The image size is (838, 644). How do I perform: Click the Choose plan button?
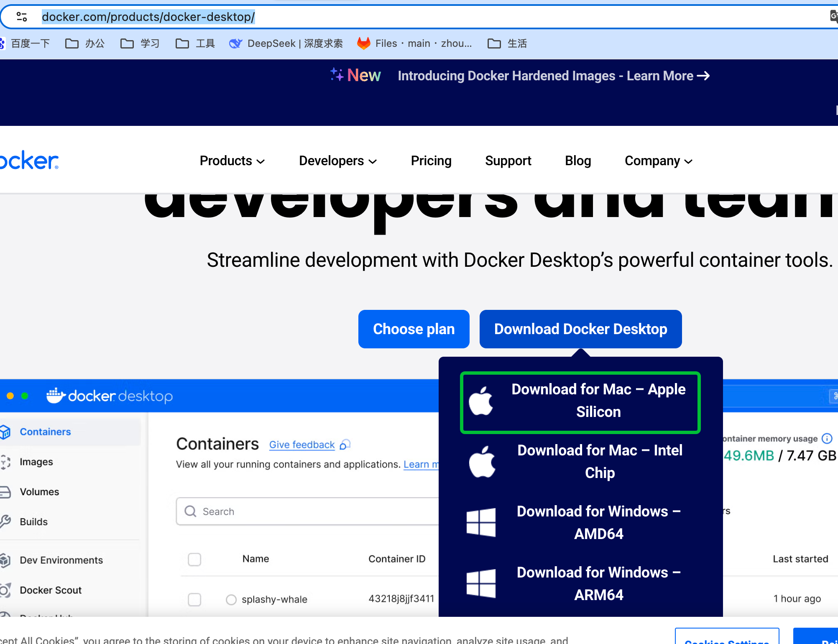[x=414, y=329]
